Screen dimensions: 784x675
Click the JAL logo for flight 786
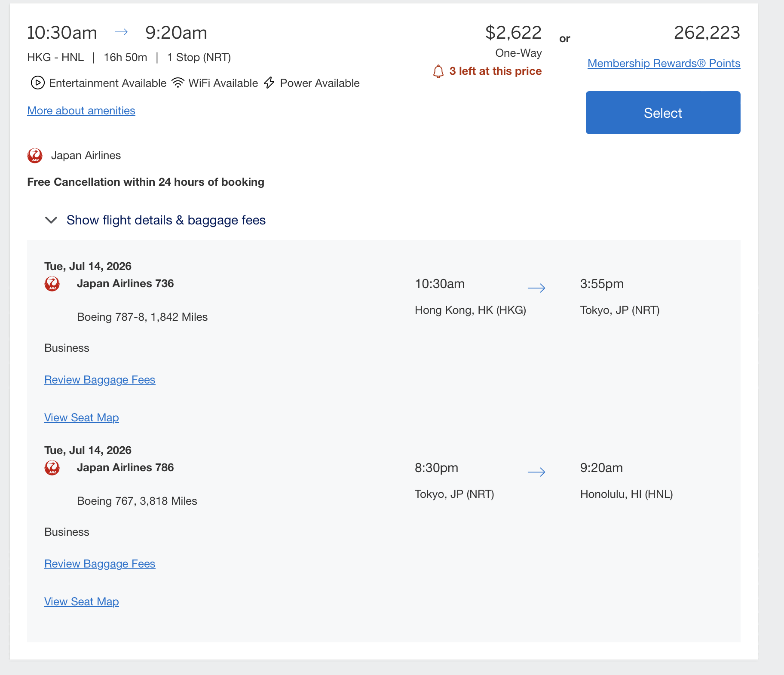[x=52, y=468]
